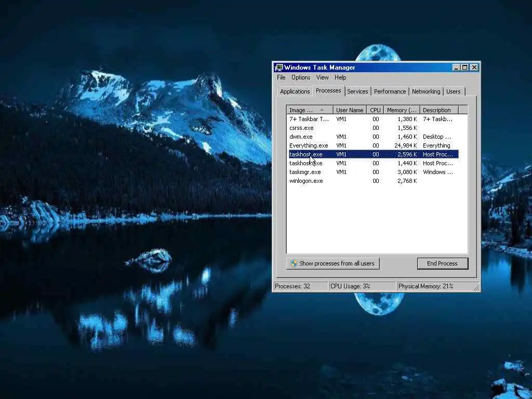Click the Windows ... description of taskmgr.exe
The width and height of the screenshot is (532, 399).
click(437, 172)
